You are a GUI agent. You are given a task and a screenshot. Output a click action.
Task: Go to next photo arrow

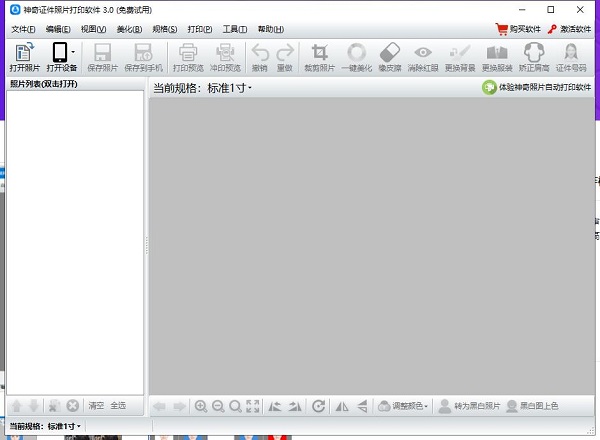[x=179, y=406]
